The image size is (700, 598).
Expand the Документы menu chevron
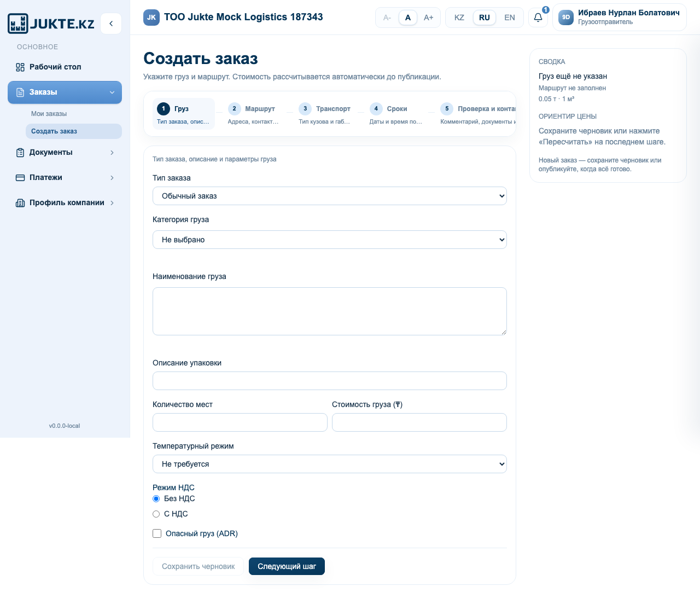coord(112,153)
